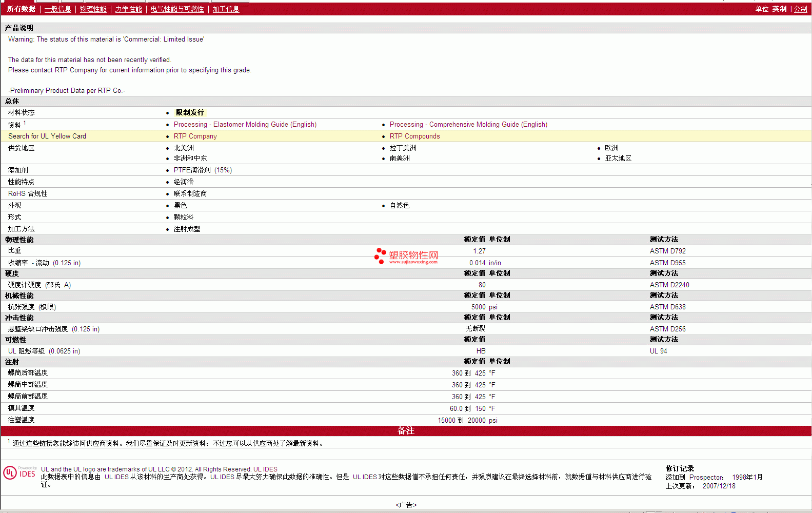Open the 力学性能 tab
This screenshot has width=812, height=513.
pyautogui.click(x=129, y=9)
